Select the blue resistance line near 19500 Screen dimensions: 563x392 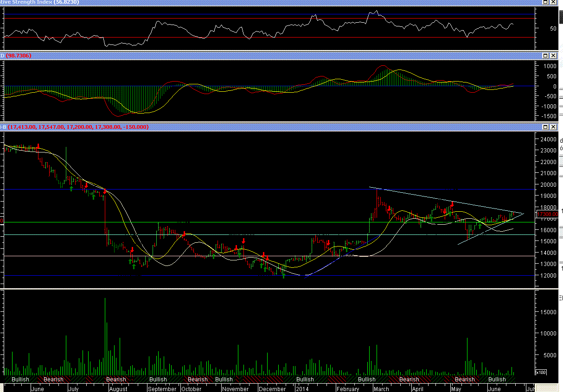[232, 190]
